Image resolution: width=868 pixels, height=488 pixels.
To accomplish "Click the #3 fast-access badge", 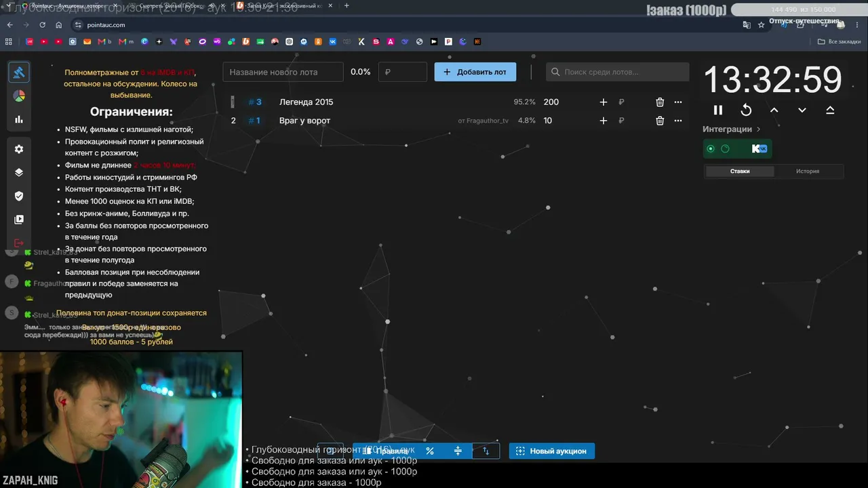I will click(254, 102).
